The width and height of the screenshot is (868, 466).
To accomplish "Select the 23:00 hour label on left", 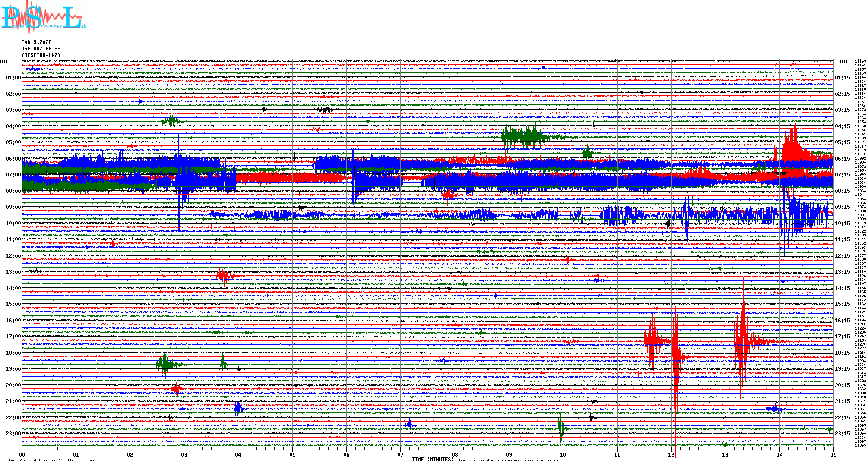I will [x=13, y=434].
